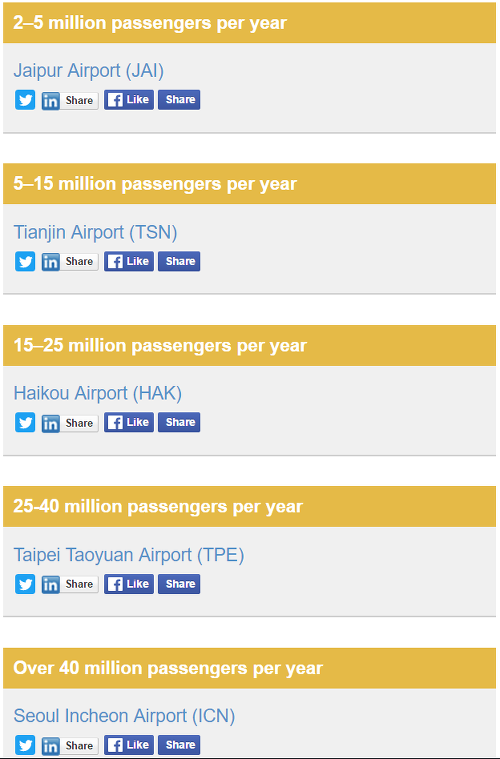Click Facebook Share button under Jaipur Airport
Viewport: 500px width, 759px height.
click(x=179, y=100)
